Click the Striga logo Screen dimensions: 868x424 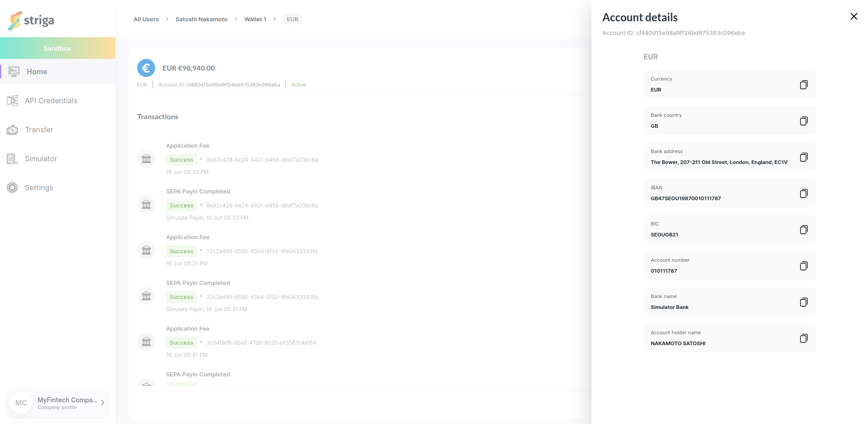click(31, 20)
